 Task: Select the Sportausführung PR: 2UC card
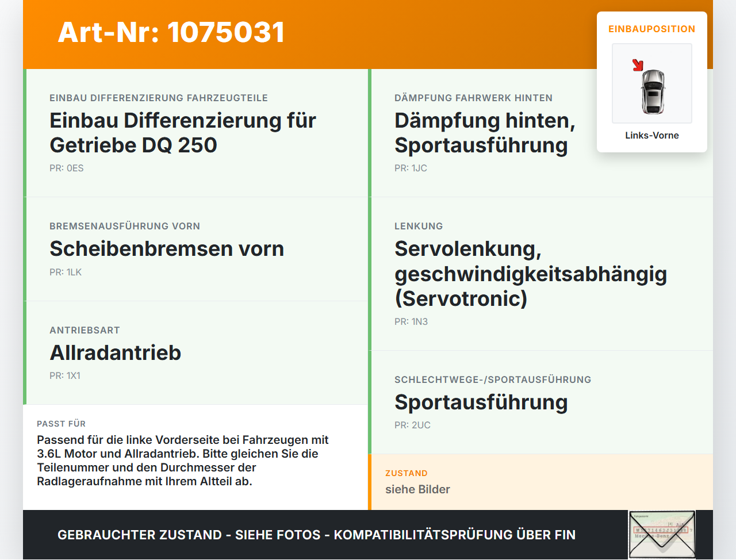[540, 402]
